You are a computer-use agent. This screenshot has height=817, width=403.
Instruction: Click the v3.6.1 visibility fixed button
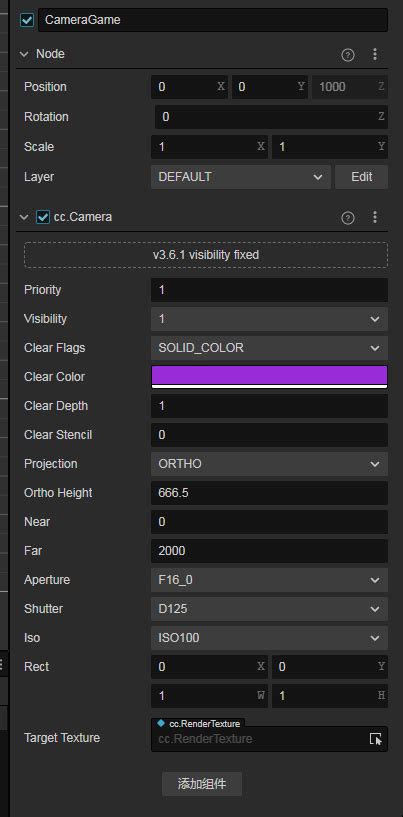(206, 255)
